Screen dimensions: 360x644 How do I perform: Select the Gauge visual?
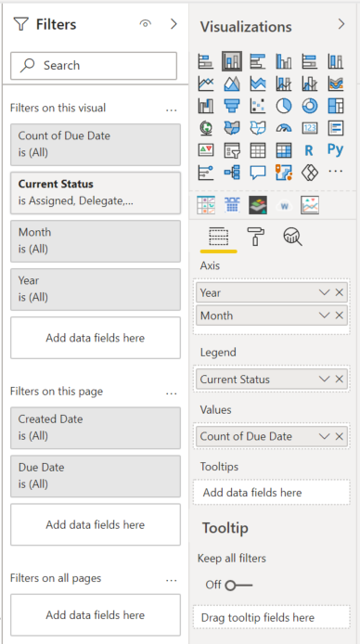click(x=284, y=128)
